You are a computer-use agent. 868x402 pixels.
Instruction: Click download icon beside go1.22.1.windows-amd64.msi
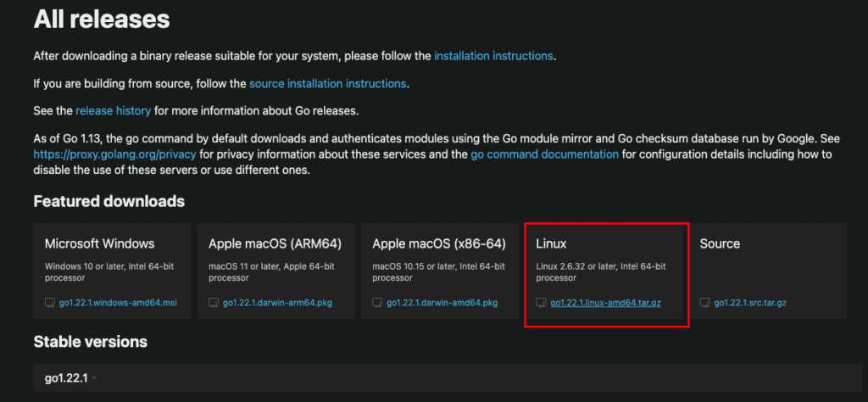(x=49, y=303)
